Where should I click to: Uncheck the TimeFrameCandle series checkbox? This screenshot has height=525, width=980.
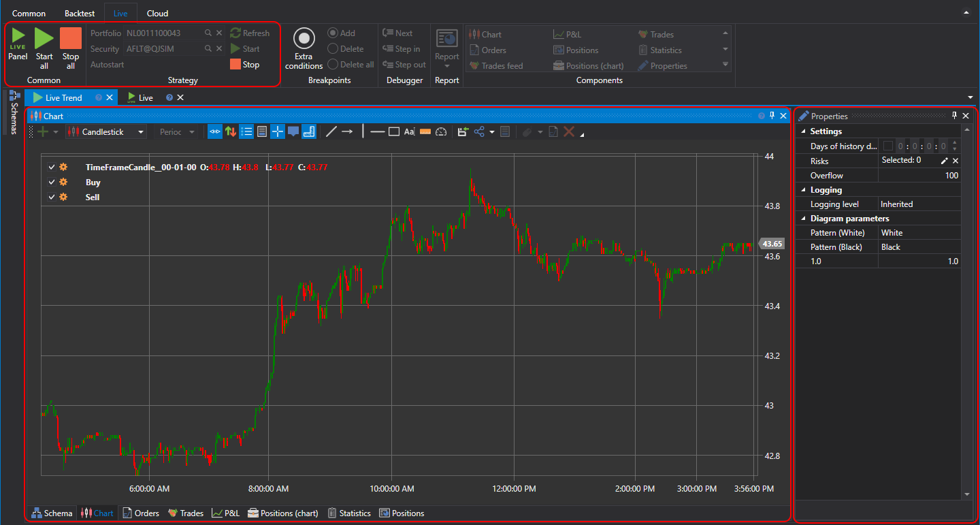[52, 167]
